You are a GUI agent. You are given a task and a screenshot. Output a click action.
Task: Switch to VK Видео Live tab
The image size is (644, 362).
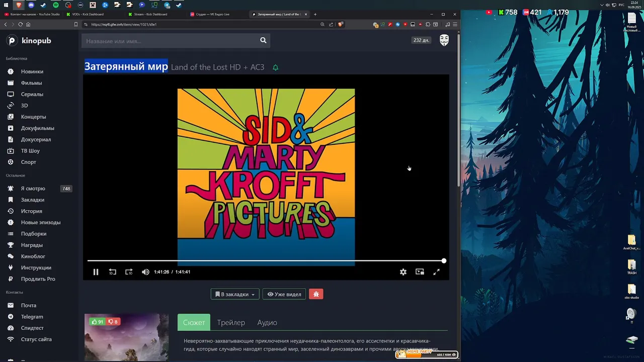217,14
